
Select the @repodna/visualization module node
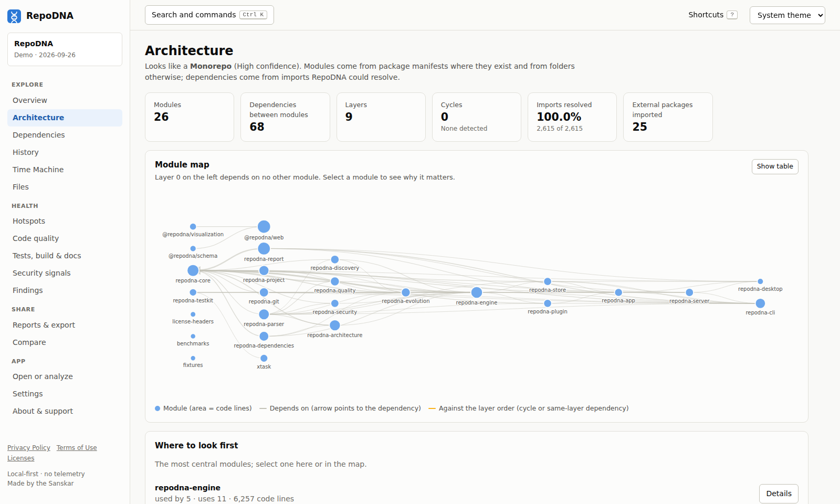pos(193,226)
